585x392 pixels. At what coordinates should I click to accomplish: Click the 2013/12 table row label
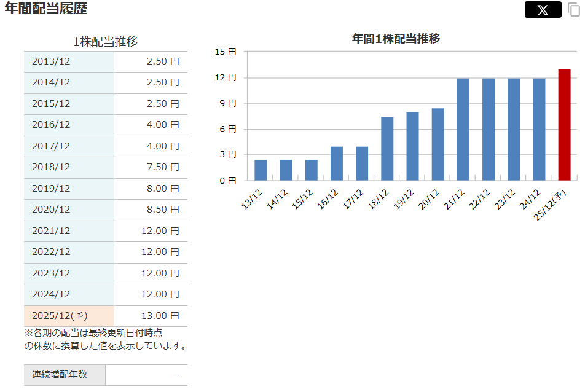(x=51, y=61)
